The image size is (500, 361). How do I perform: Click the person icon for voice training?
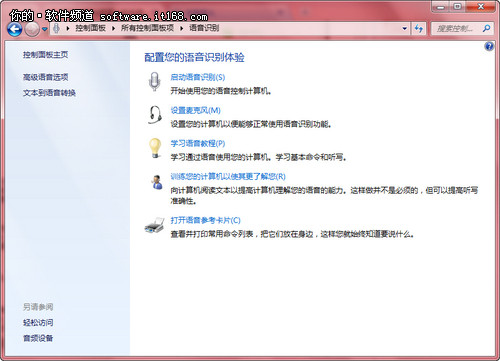(156, 182)
